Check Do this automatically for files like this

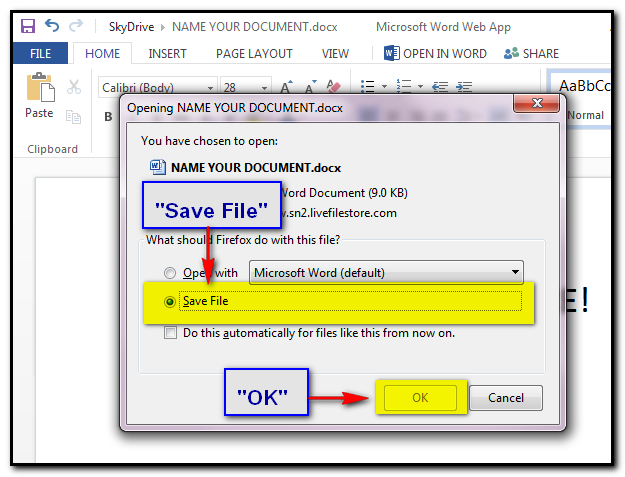[171, 332]
